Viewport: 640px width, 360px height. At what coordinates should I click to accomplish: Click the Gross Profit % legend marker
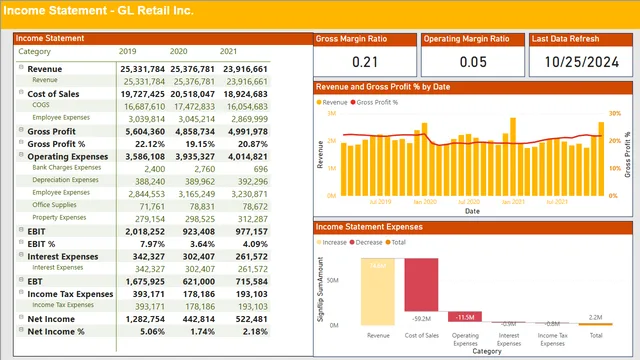[x=353, y=102]
